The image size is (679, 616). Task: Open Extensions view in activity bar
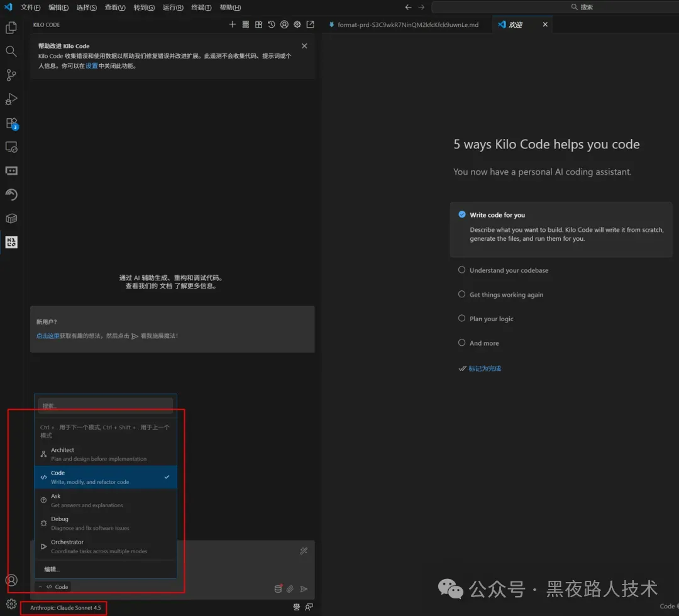click(11, 123)
